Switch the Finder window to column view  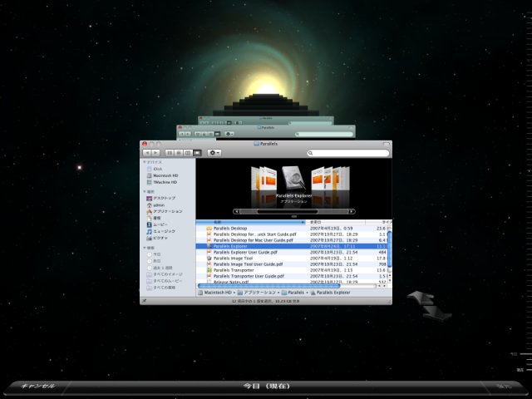[x=188, y=153]
